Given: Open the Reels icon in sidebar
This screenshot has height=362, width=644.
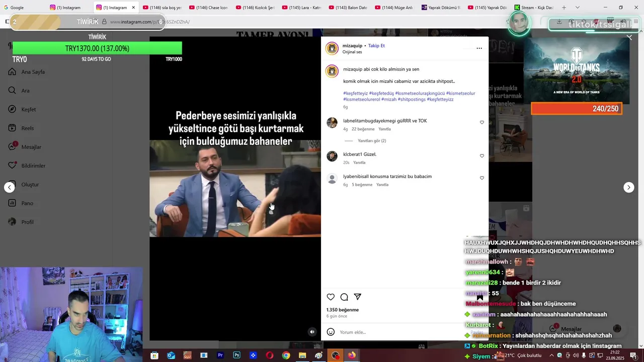Looking at the screenshot, I should (12, 128).
